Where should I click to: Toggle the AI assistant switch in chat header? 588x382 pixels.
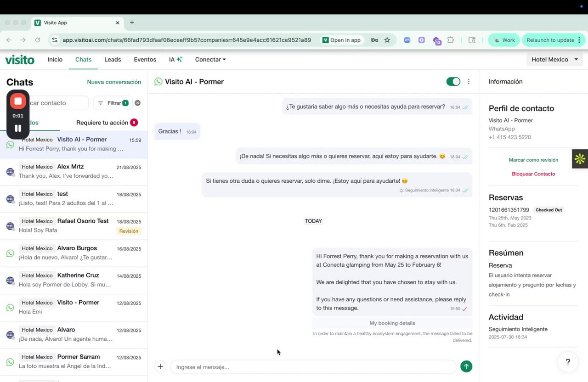pyautogui.click(x=453, y=82)
